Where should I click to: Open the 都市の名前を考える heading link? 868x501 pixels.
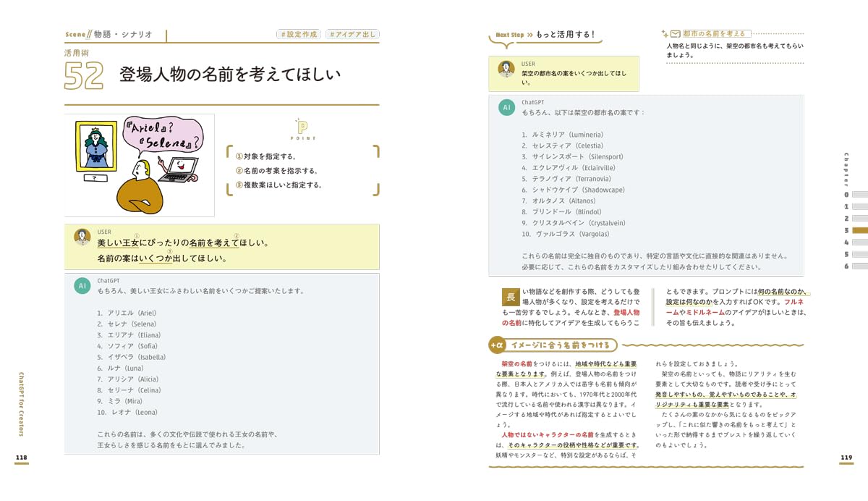(x=713, y=33)
